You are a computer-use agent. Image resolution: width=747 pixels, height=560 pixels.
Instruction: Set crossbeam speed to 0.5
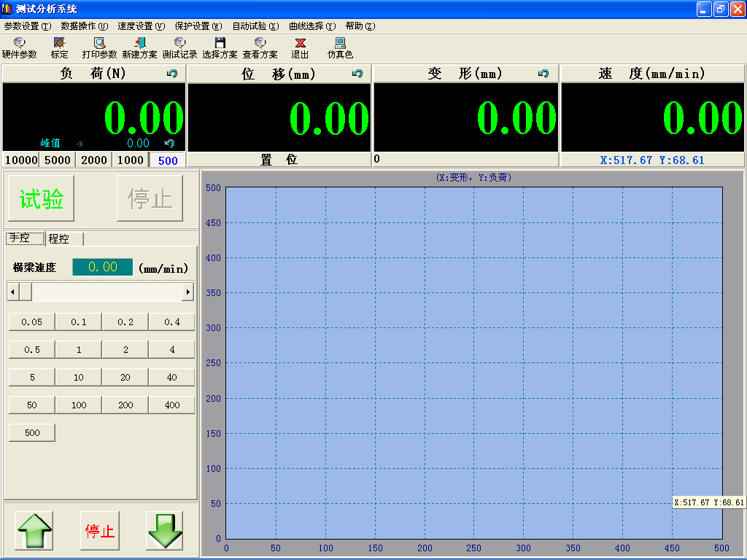click(32, 349)
